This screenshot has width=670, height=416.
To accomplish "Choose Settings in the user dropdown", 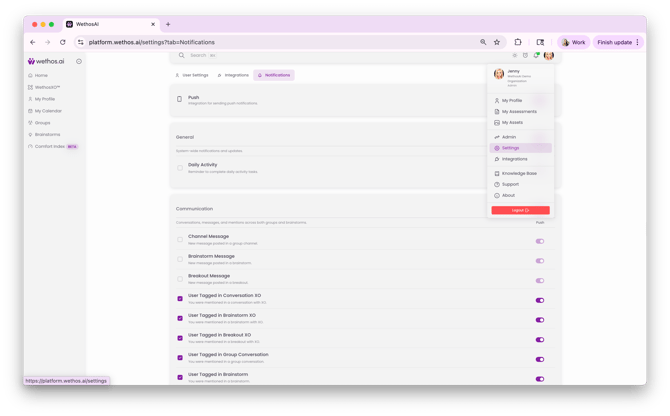I will tap(520, 148).
